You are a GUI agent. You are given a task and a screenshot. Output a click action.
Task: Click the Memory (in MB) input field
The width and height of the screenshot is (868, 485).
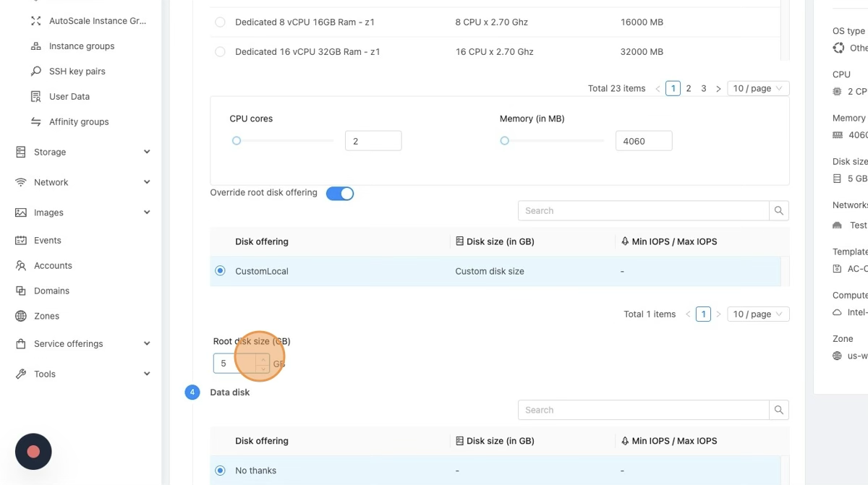pos(643,141)
